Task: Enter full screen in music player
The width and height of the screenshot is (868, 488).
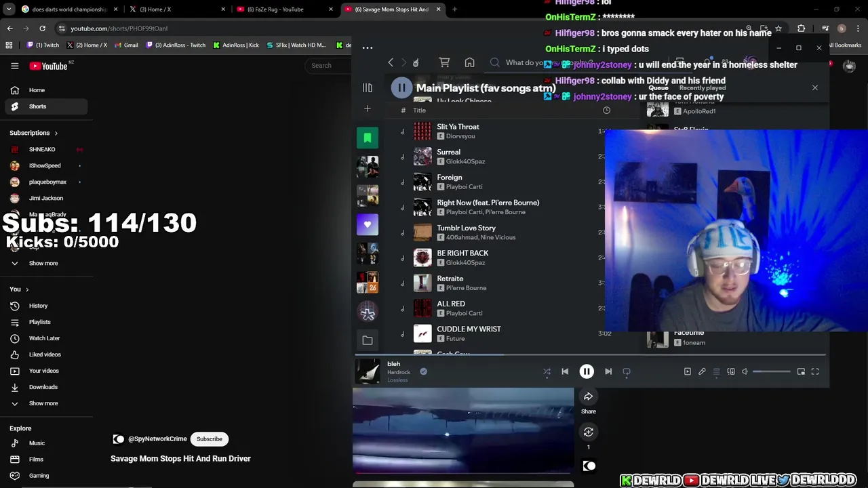Action: (815, 371)
